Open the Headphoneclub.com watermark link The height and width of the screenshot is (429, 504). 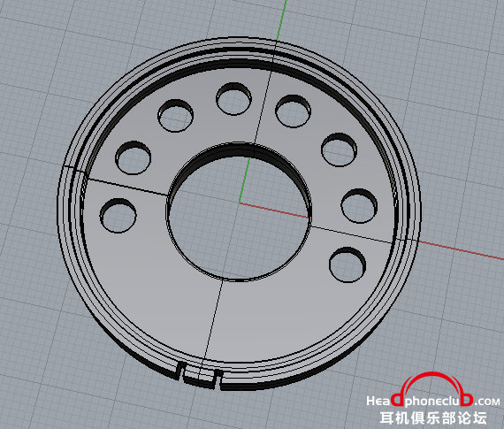[433, 401]
